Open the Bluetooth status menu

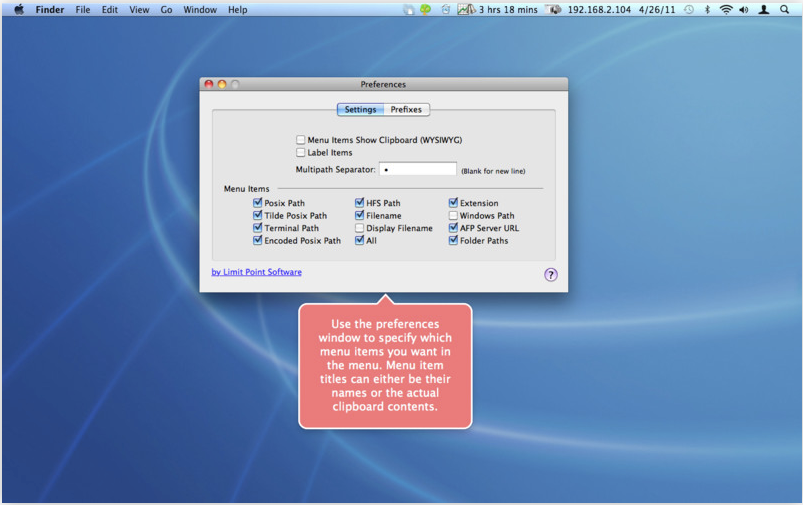(x=707, y=10)
